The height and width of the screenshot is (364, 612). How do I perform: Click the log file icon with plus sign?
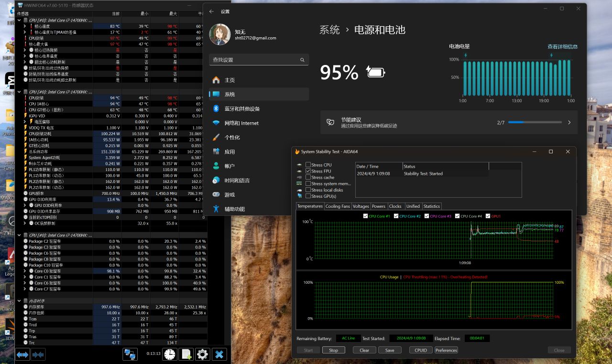pyautogui.click(x=186, y=354)
